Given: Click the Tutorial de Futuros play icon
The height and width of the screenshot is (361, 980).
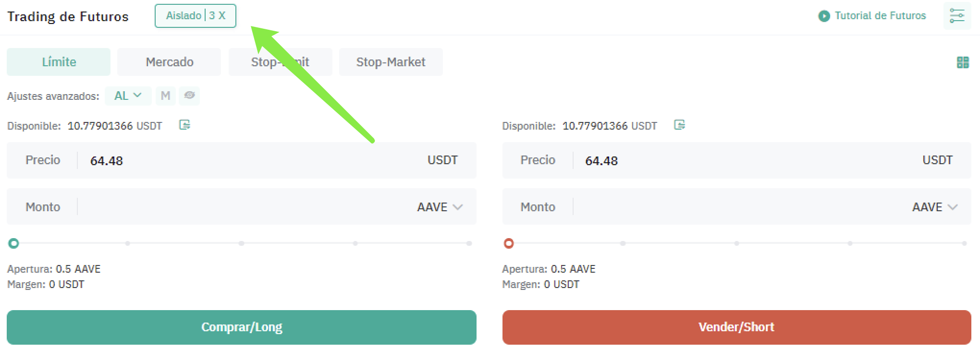Looking at the screenshot, I should click(x=824, y=16).
